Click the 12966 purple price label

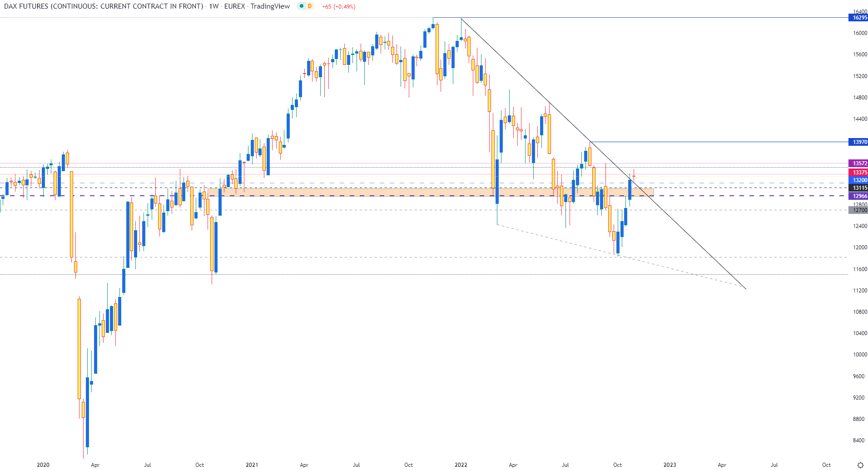point(858,196)
